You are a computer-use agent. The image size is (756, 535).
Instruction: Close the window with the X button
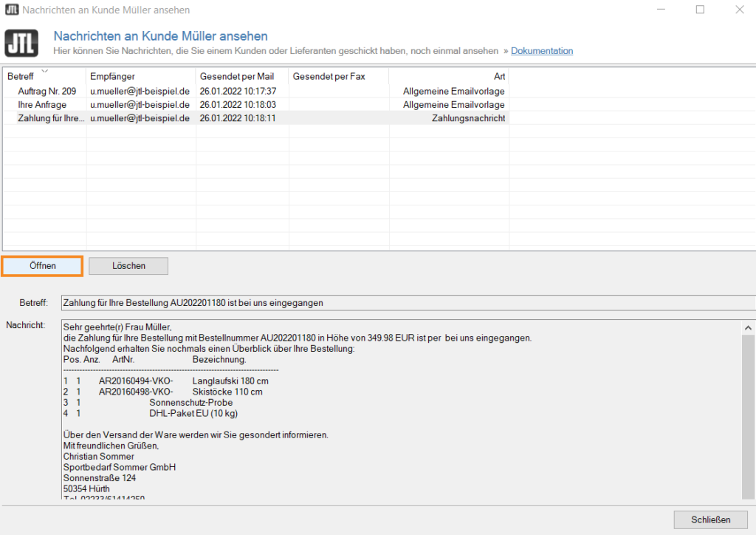coord(739,10)
